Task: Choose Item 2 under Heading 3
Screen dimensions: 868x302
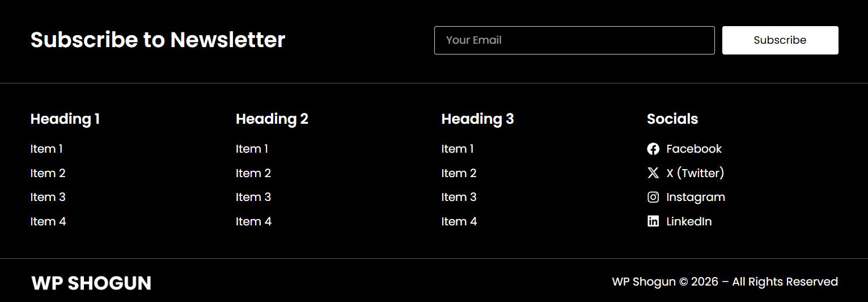Action: [459, 173]
